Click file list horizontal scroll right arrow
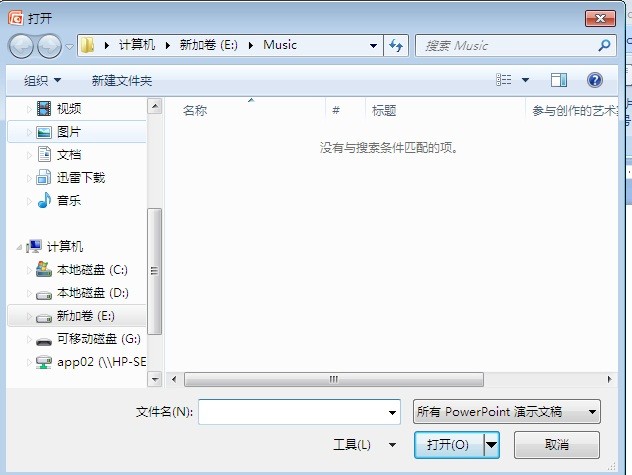This screenshot has height=475, width=632. pyautogui.click(x=609, y=379)
